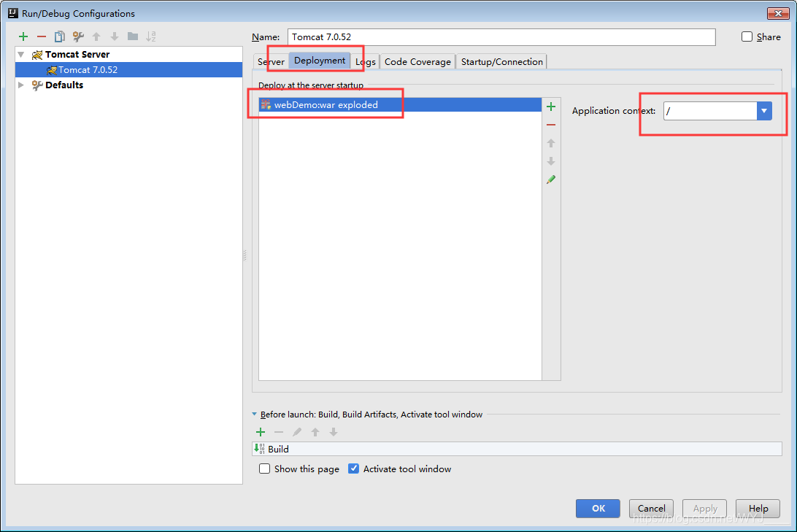Switch to Code Coverage tab
This screenshot has width=797, height=532.
tap(417, 61)
